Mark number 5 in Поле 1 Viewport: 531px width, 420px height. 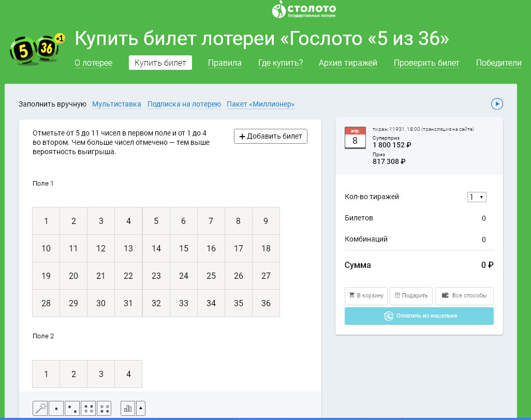point(156,221)
